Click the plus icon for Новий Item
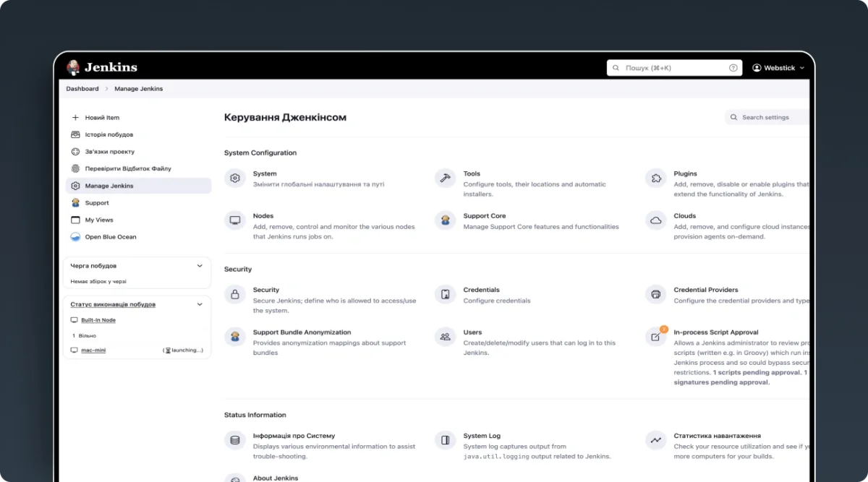The height and width of the screenshot is (482, 868). pyautogui.click(x=75, y=117)
